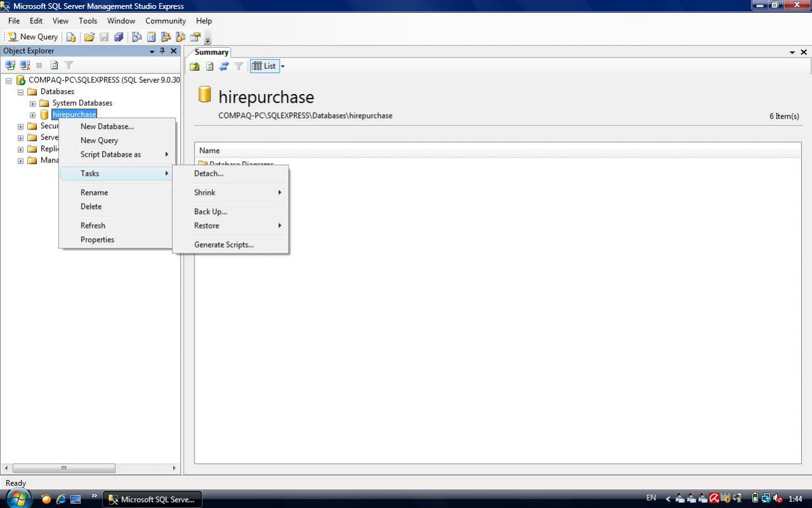Open the Properties Window toolbar icon
The width and height of the screenshot is (812, 508).
coord(195,37)
